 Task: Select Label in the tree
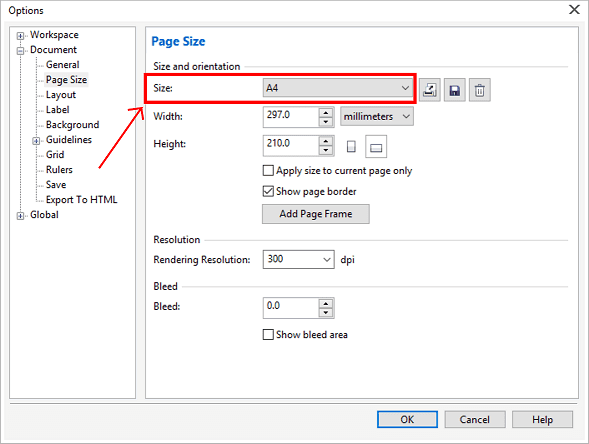57,110
